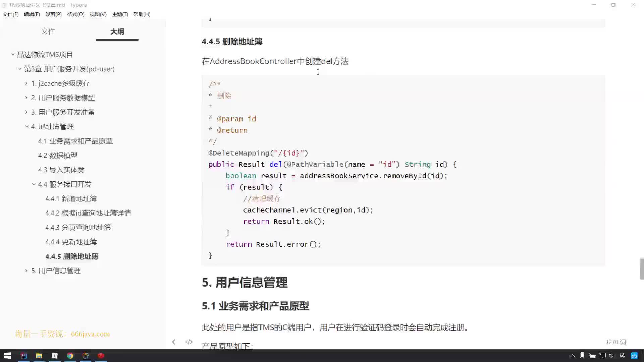The width and height of the screenshot is (644, 362).
Task: Collapse 4.4 服务接口开发 outline node
Action: (34, 184)
